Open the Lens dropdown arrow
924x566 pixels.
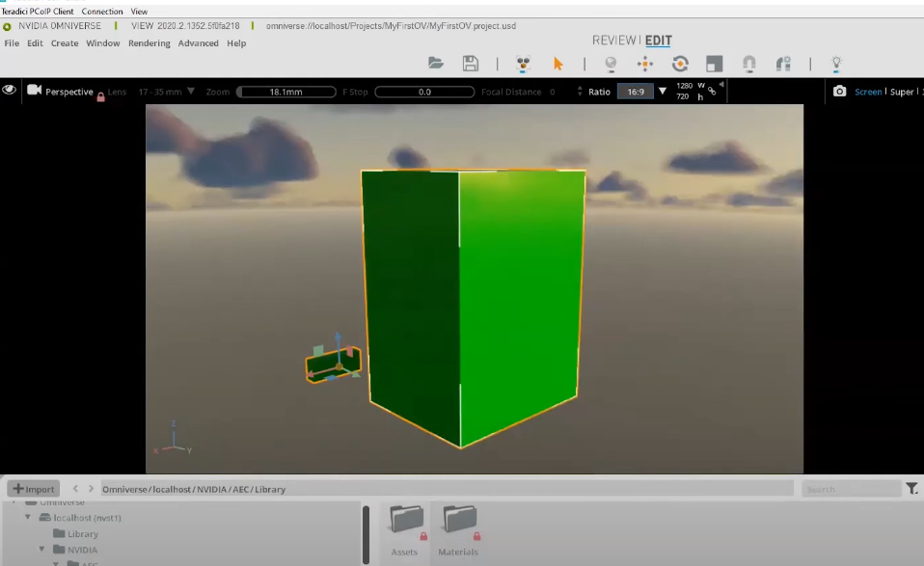pyautogui.click(x=190, y=92)
